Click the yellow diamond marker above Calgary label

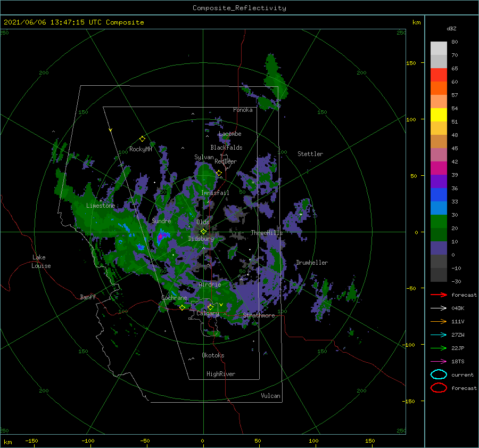tap(210, 307)
